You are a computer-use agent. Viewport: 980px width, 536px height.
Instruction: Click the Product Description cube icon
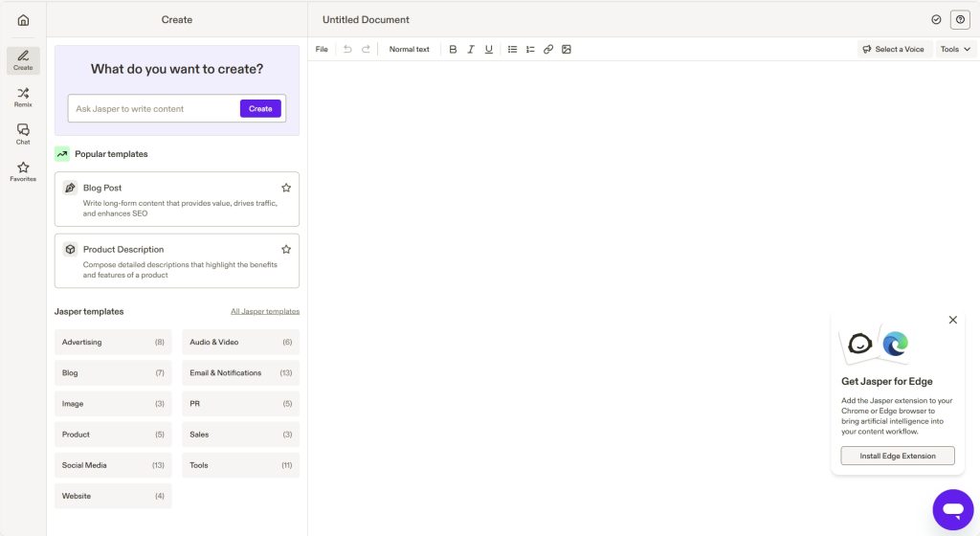70,249
